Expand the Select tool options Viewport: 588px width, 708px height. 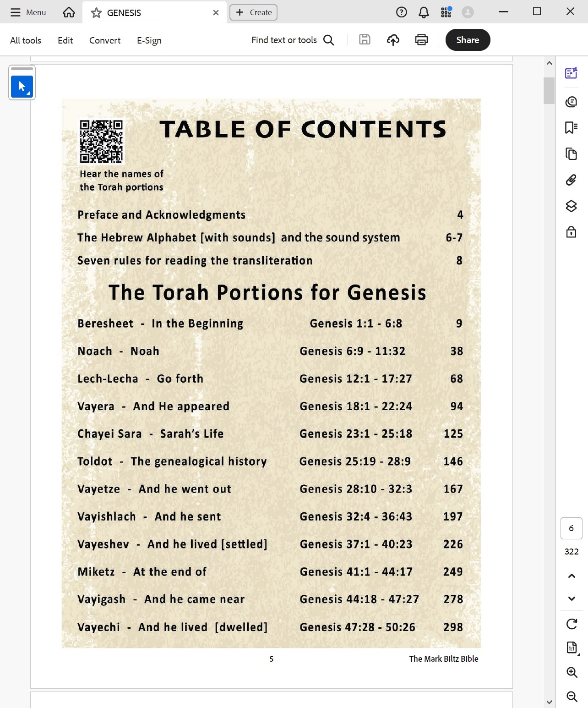click(29, 93)
